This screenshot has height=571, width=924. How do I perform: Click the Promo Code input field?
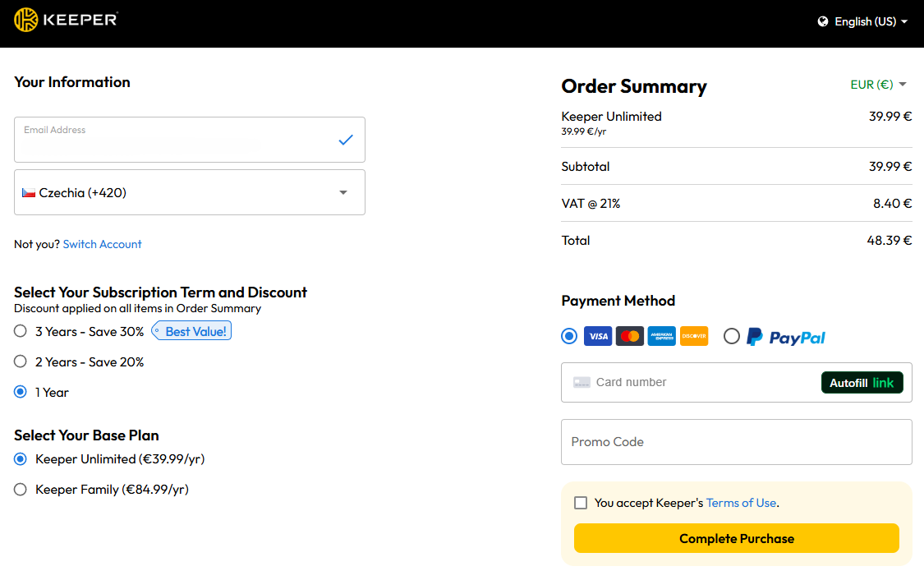click(x=736, y=442)
